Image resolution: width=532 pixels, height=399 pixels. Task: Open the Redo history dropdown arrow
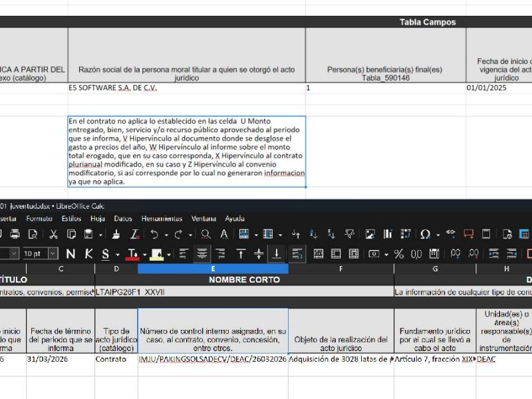tap(190, 235)
